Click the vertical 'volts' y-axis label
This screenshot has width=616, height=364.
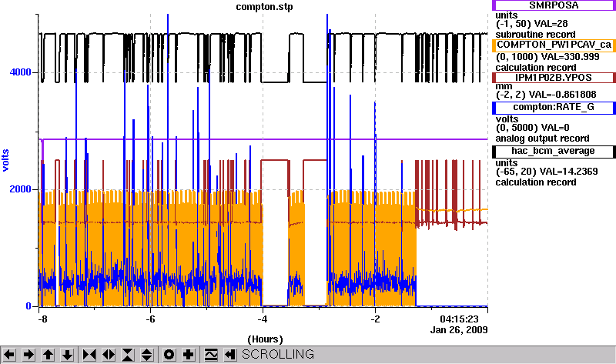pos(5,160)
